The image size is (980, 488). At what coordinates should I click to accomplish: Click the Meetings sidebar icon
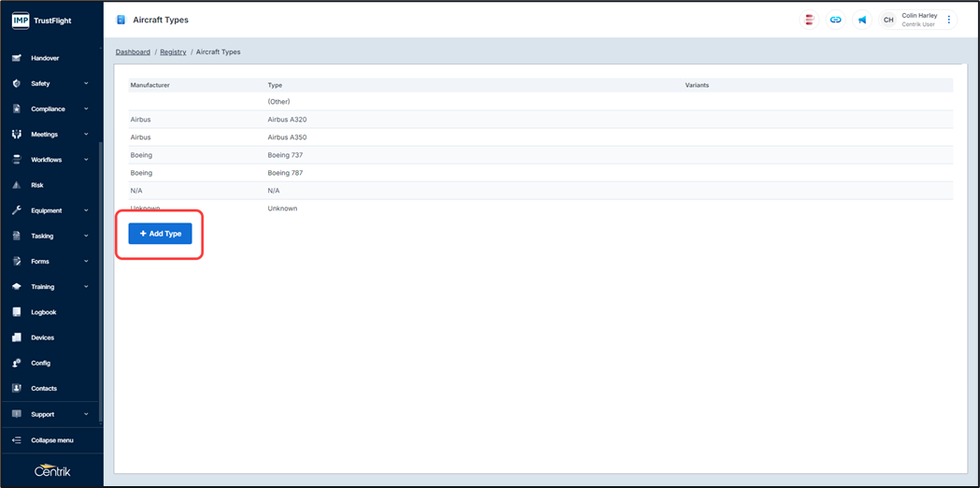pos(17,135)
